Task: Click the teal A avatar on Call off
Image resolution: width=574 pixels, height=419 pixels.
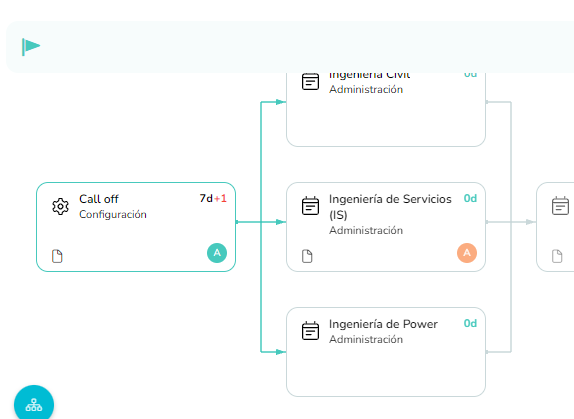Action: coord(217,253)
